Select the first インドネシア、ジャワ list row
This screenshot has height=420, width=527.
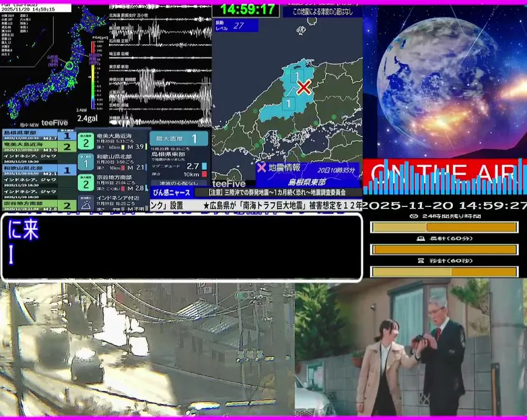pos(39,158)
